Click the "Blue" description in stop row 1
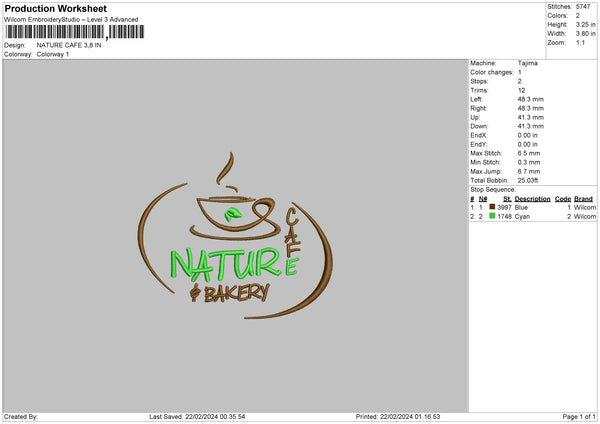600x424 pixels. point(521,207)
